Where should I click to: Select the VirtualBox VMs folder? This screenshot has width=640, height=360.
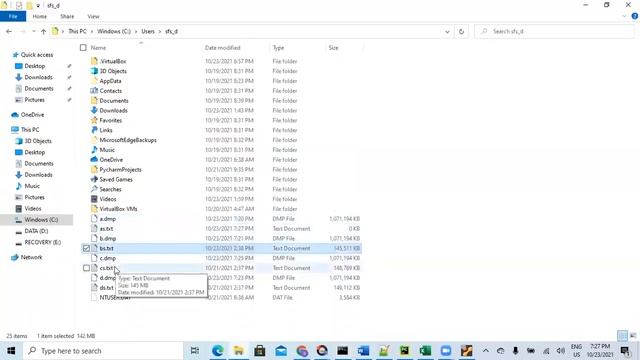coord(118,209)
